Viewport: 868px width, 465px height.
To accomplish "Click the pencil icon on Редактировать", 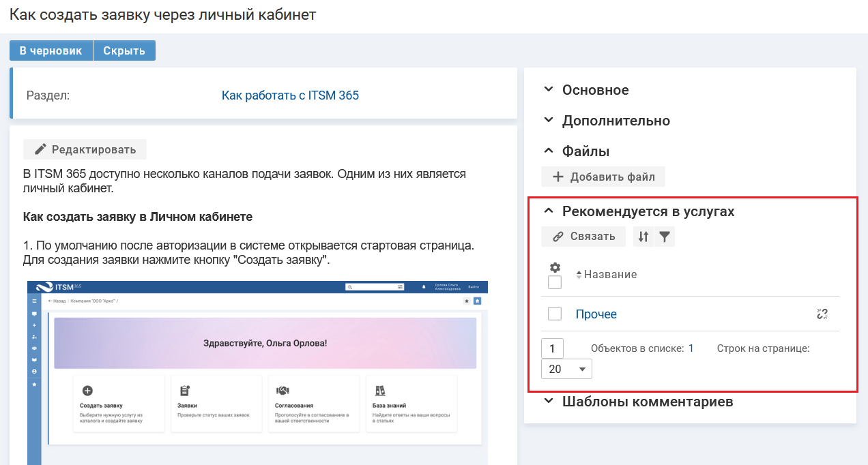I will point(41,149).
